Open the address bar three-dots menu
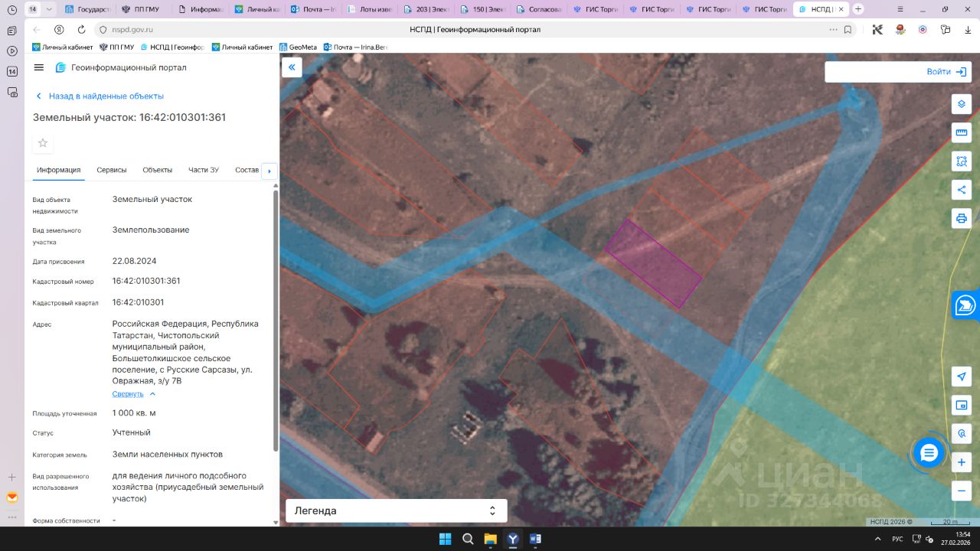980x551 pixels. tap(833, 30)
